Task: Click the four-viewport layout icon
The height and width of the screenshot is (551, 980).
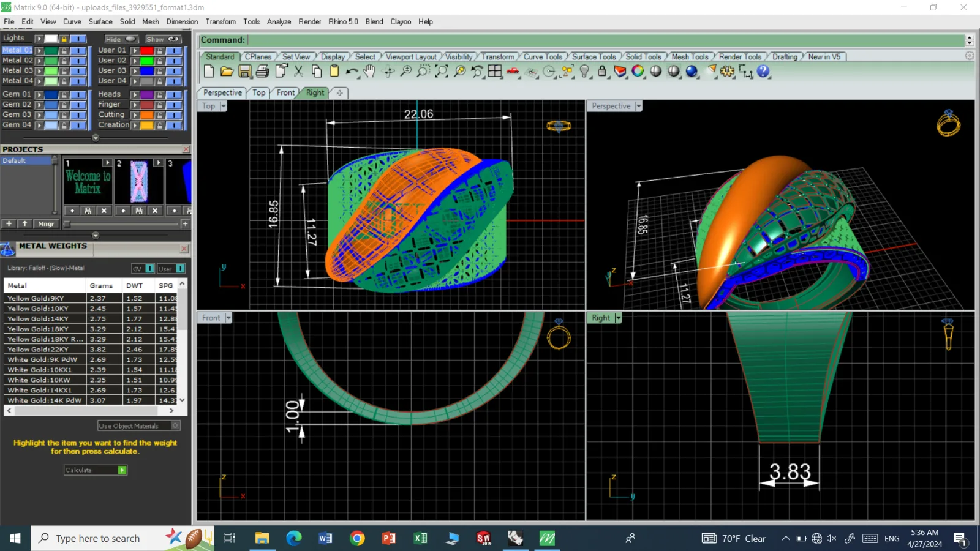Action: point(495,71)
